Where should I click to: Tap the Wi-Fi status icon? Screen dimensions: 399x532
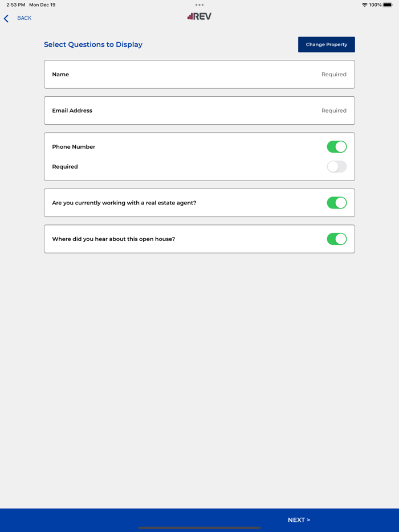pos(364,5)
